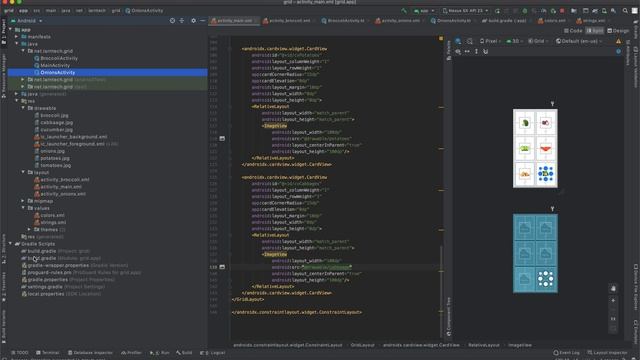Collapse the values folder
Screen dimensions: 640x360
23,208
